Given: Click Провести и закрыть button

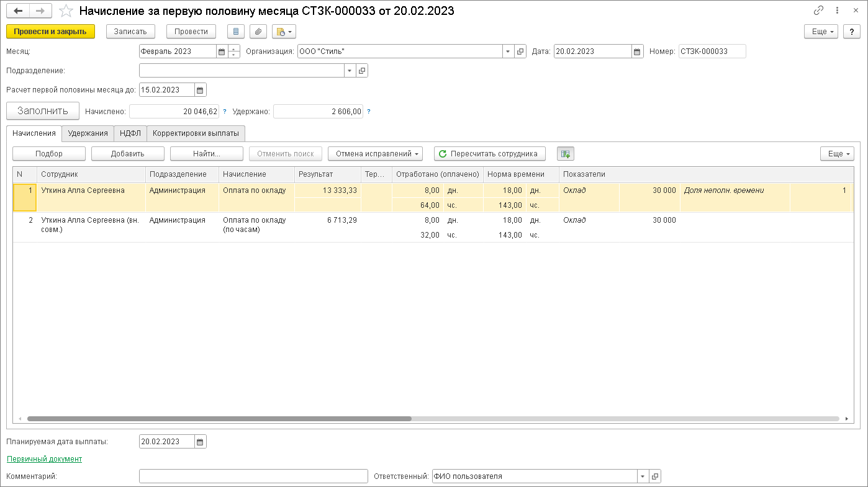Looking at the screenshot, I should click(50, 32).
